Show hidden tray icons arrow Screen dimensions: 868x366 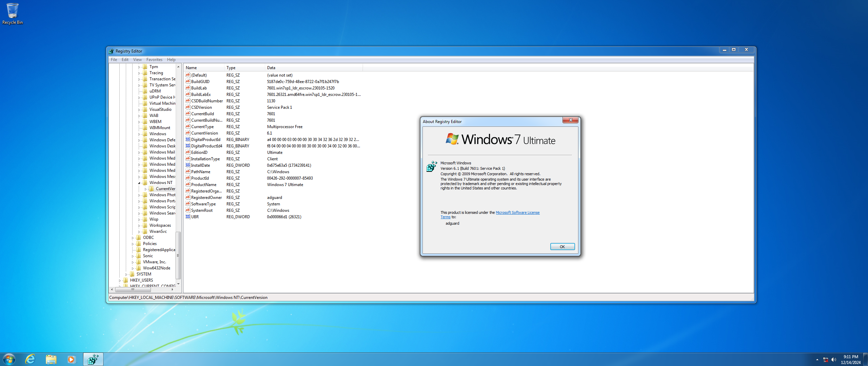click(x=817, y=360)
